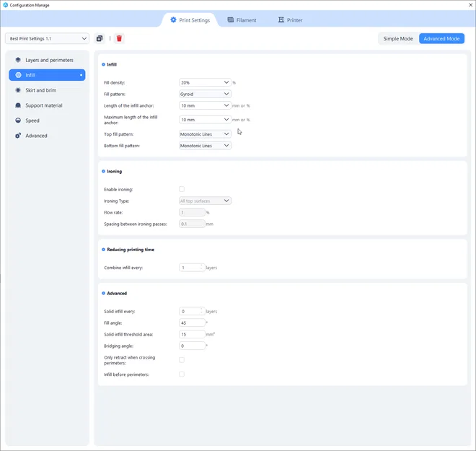Click the Advanced gears sidebar icon
This screenshot has width=476, height=451.
click(x=18, y=136)
